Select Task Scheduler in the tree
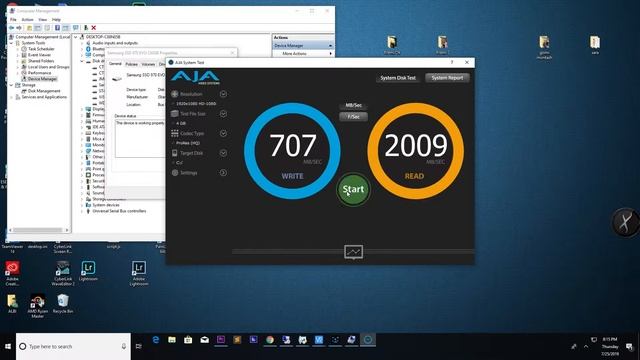 click(41, 49)
